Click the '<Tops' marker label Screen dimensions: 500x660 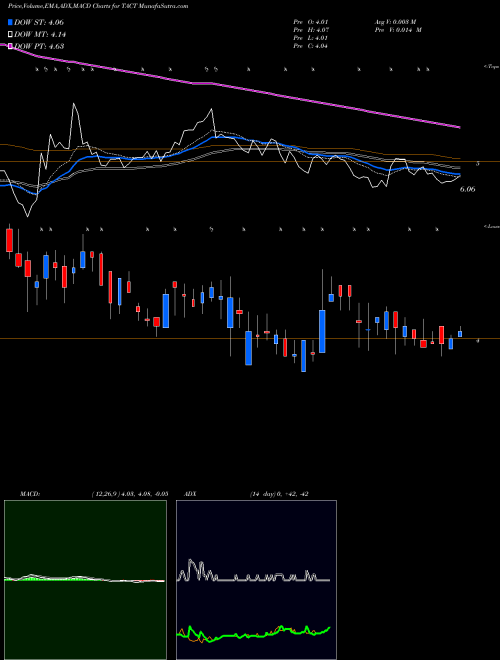point(492,67)
